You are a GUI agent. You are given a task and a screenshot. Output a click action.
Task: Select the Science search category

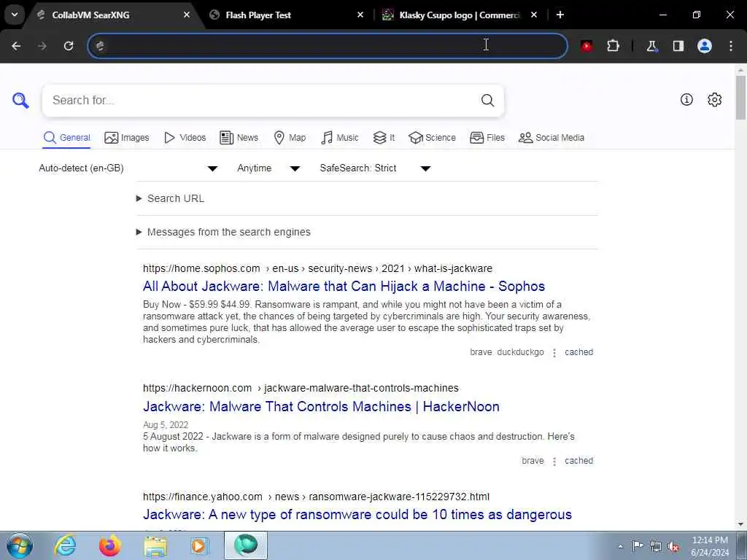(432, 138)
